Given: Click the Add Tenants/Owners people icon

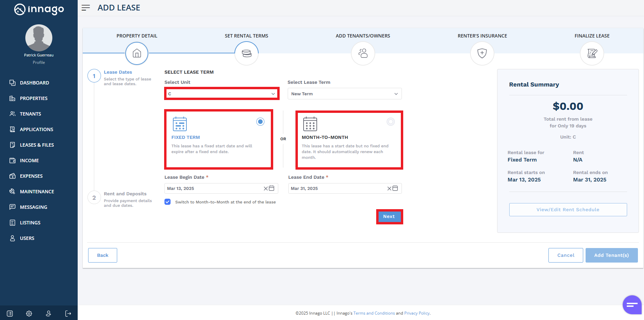Looking at the screenshot, I should click(x=363, y=53).
